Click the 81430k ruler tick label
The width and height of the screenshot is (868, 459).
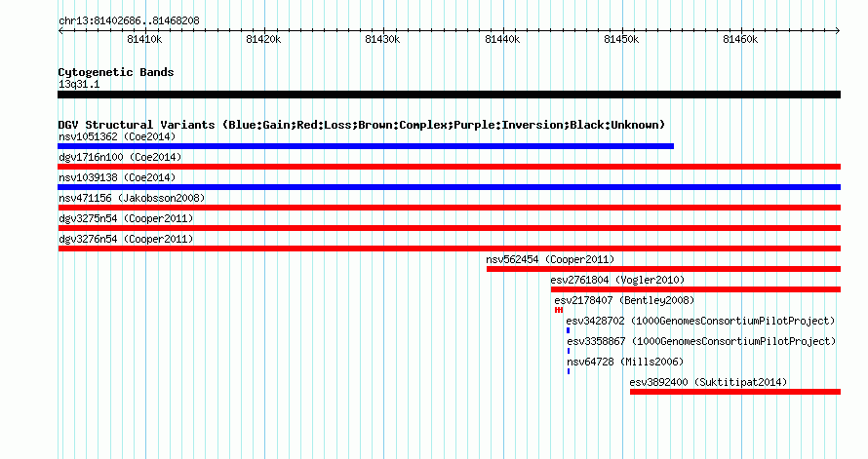pos(382,39)
